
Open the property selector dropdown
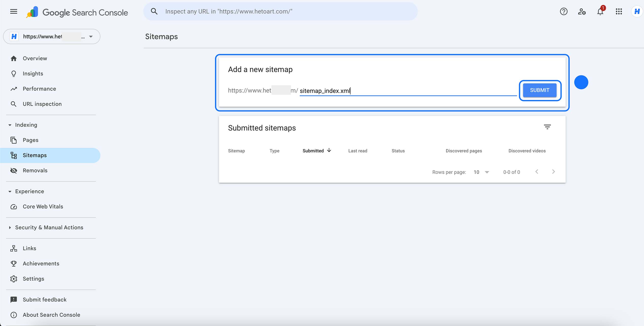[91, 36]
